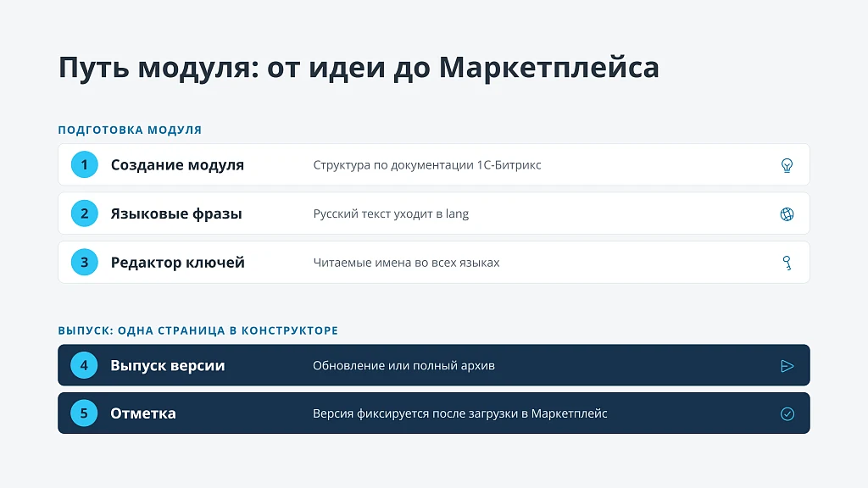The width and height of the screenshot is (868, 488).
Task: Click text Структура по документации 1С-Битрикс
Action: (427, 165)
